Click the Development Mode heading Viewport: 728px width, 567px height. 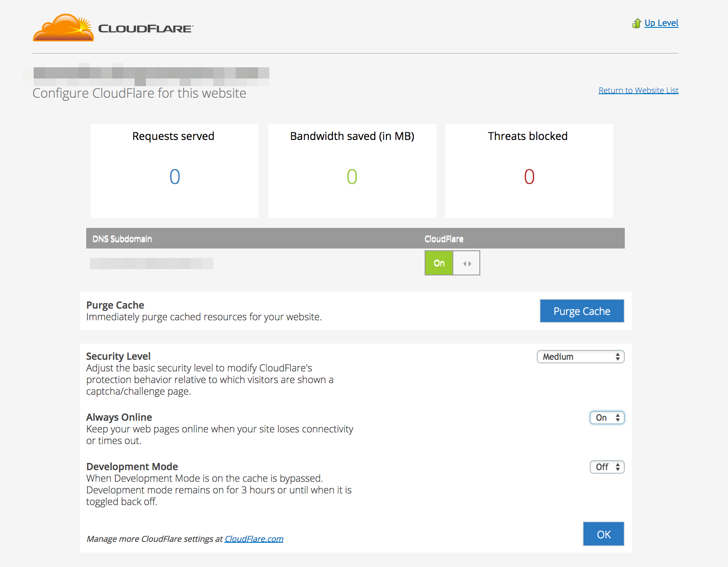click(132, 467)
